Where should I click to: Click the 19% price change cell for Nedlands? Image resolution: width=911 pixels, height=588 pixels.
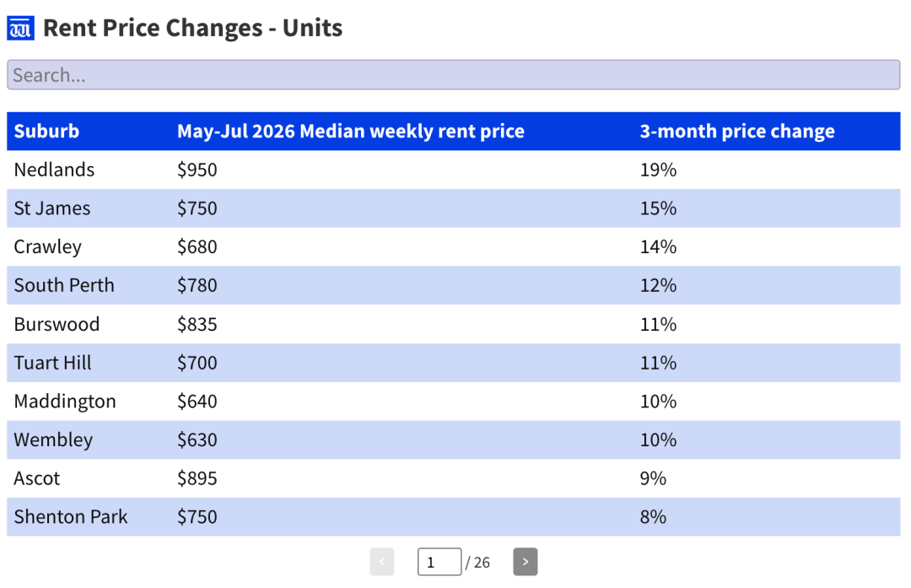coord(658,170)
